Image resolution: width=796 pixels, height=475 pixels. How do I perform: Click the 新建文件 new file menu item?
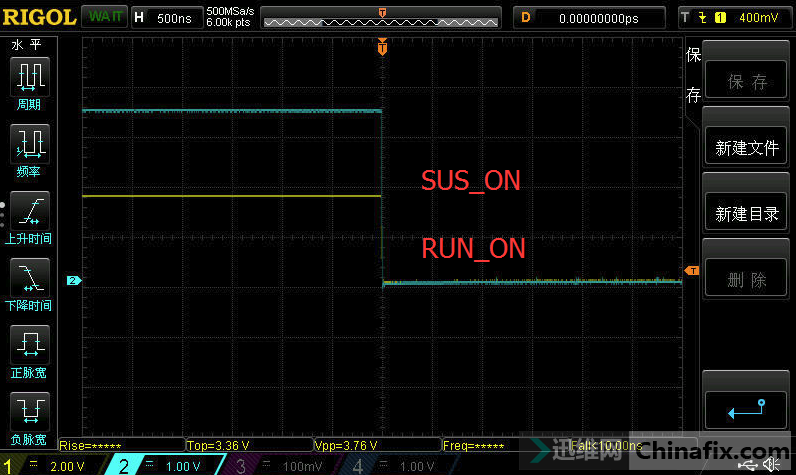(746, 147)
